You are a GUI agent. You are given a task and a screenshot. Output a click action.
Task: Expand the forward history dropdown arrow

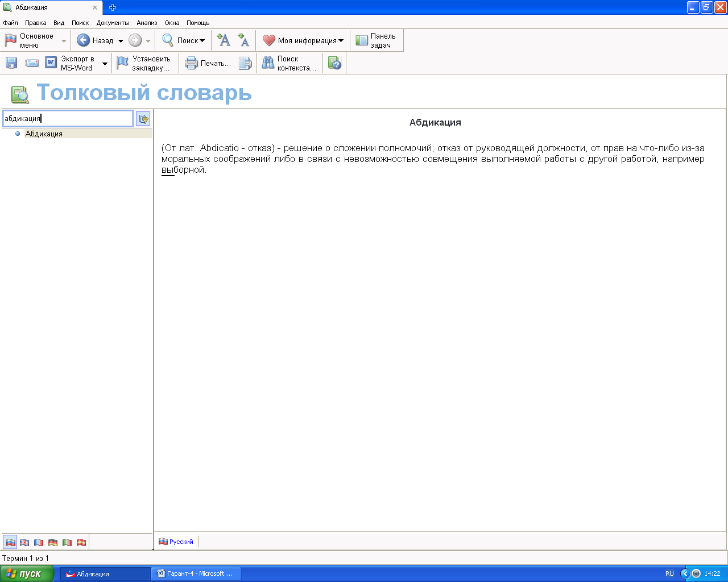point(148,41)
